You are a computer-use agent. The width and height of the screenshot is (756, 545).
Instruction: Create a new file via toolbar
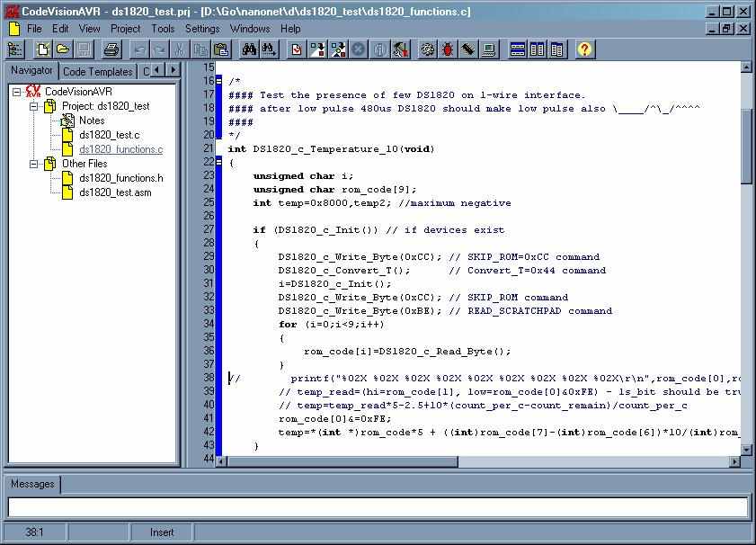[43, 49]
